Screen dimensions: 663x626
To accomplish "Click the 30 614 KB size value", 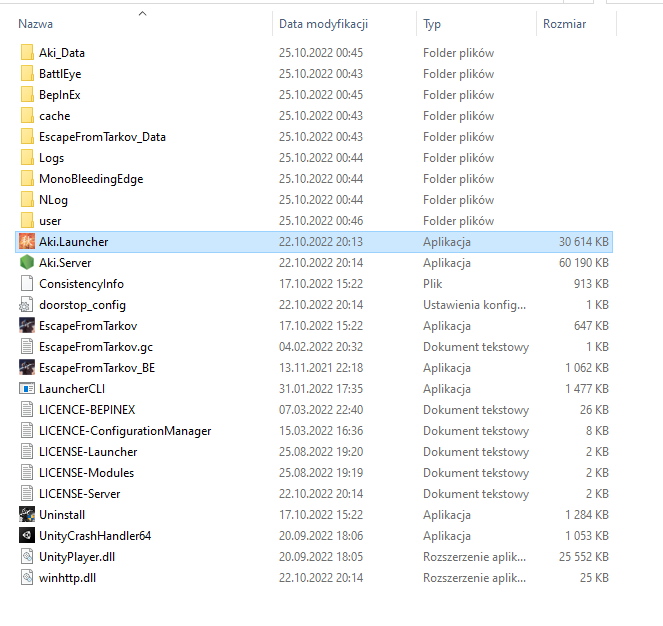I will (x=584, y=242).
